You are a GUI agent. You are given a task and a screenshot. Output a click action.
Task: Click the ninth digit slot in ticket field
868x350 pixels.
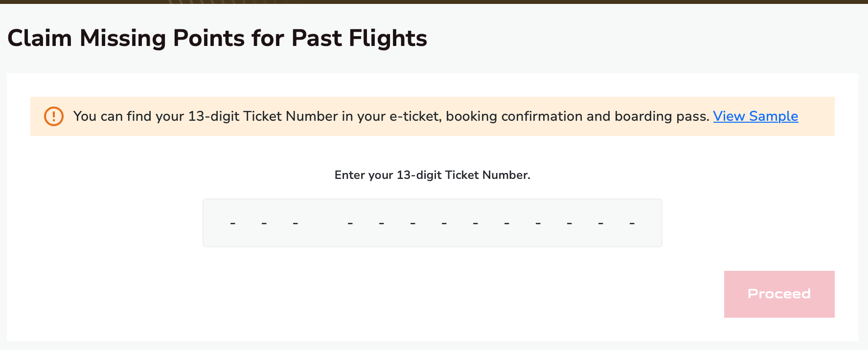pos(507,223)
